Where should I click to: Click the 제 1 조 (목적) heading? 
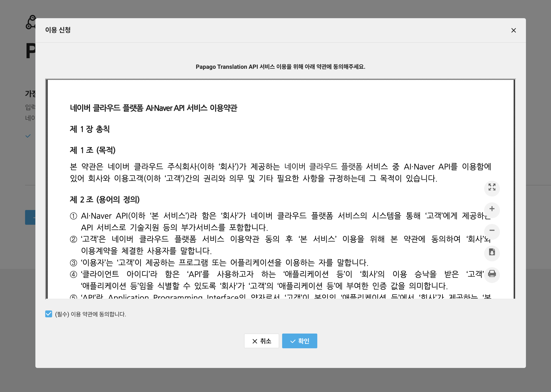coord(93,150)
